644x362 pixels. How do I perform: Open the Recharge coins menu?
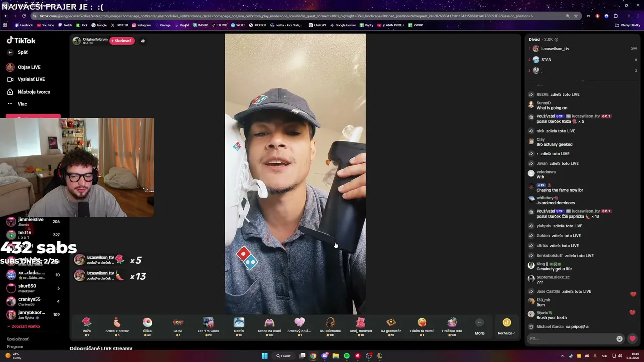click(x=507, y=326)
